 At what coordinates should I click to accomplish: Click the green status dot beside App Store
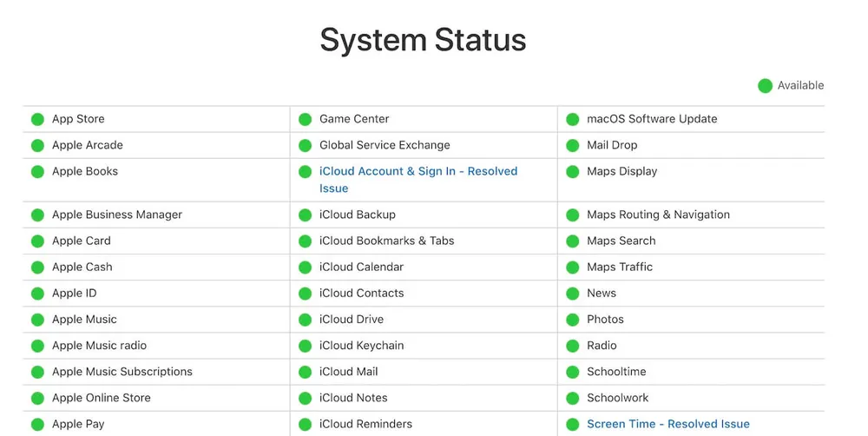click(37, 119)
